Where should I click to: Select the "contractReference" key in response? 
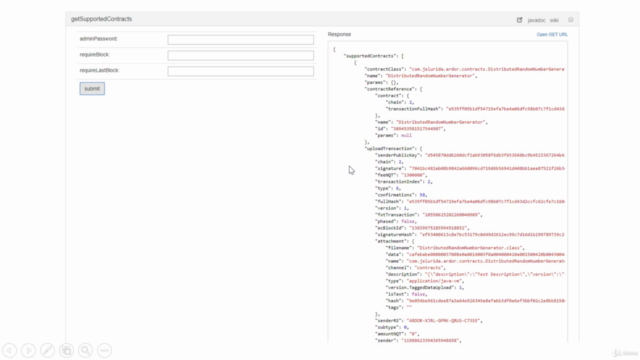pyautogui.click(x=390, y=89)
